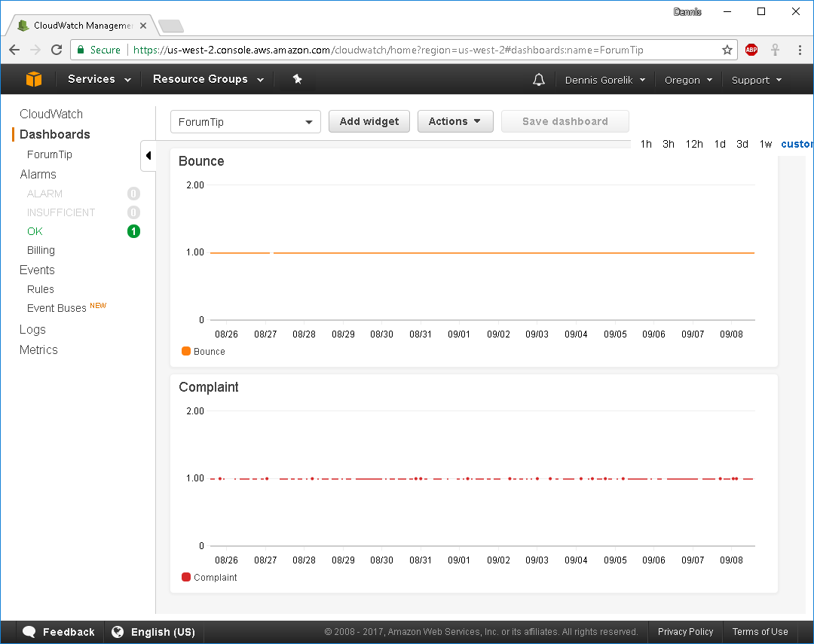Select the 3d time range

(x=742, y=144)
